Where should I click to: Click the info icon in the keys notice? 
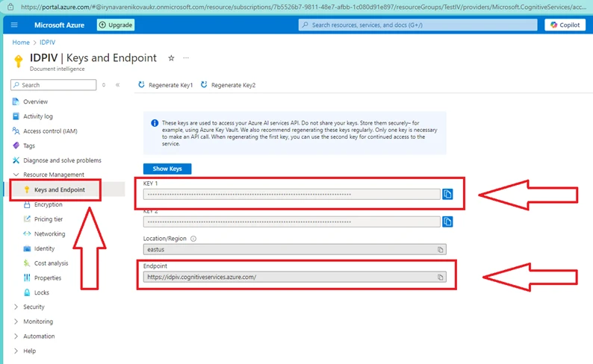pos(155,123)
